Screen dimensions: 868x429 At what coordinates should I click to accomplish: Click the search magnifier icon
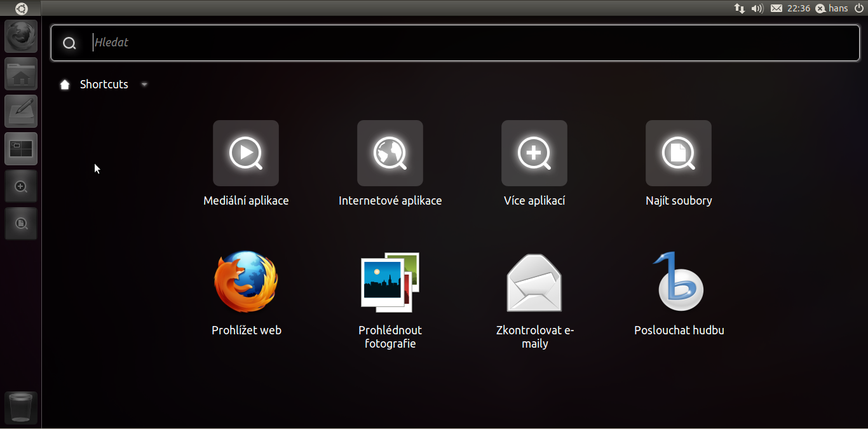(69, 43)
